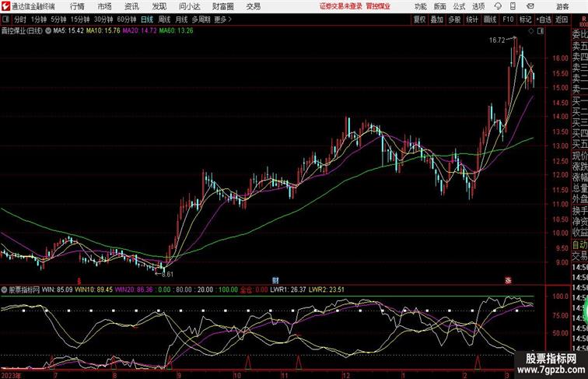Open the 多周期 multi-period view
The height and width of the screenshot is (379, 588).
click(x=201, y=19)
